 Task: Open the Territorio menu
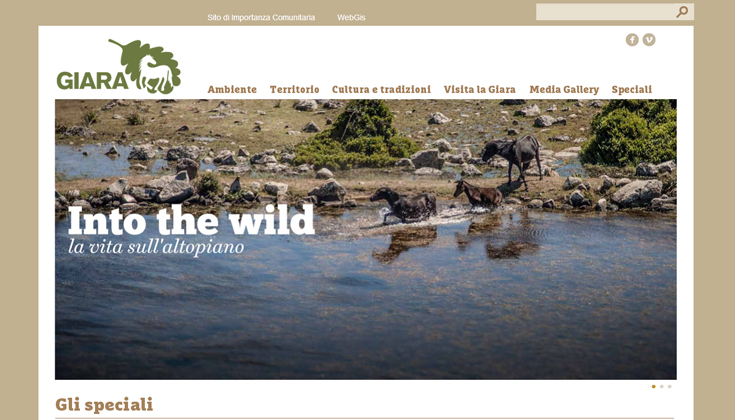(294, 90)
